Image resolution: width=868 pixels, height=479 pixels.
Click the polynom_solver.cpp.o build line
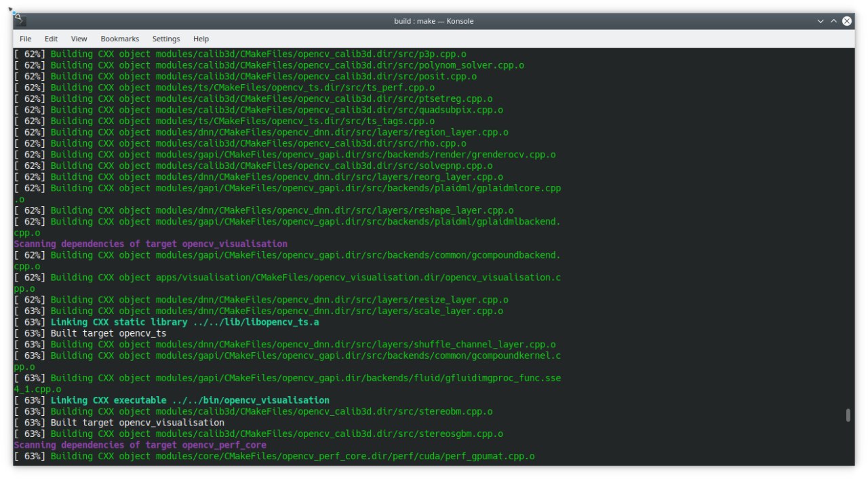coord(269,65)
